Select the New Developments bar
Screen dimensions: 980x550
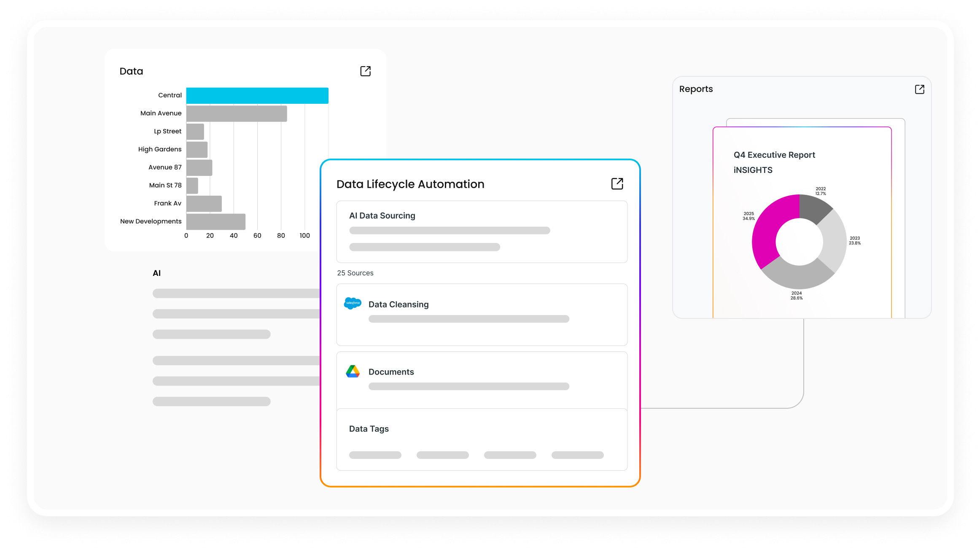coord(215,222)
